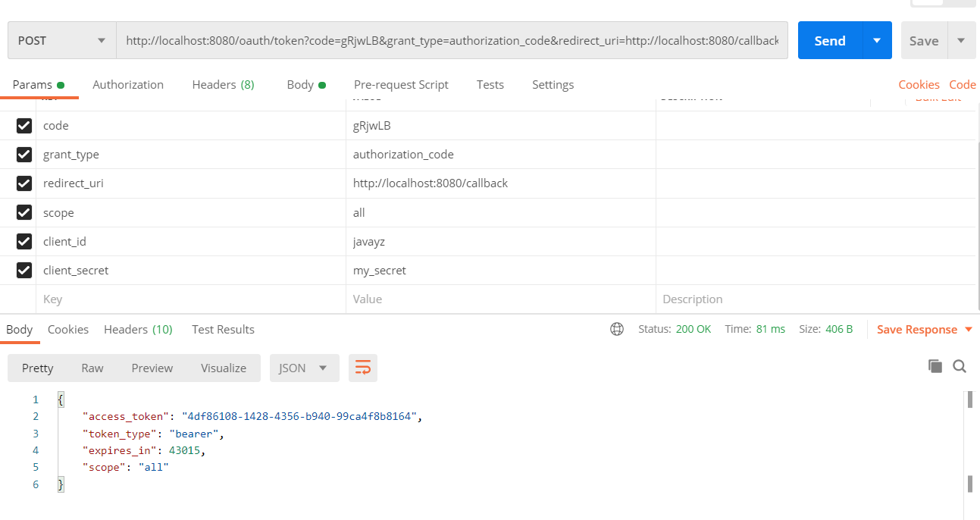Click the gRjwLB value cell
Image resolution: width=980 pixels, height=520 pixels.
pos(501,125)
